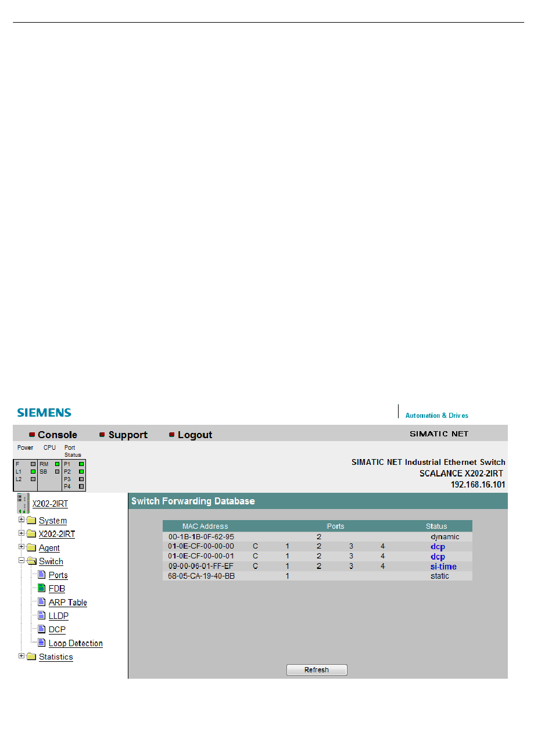Screen dimensions: 552x756
Task: Click the P4 port status LED
Action: (81, 486)
